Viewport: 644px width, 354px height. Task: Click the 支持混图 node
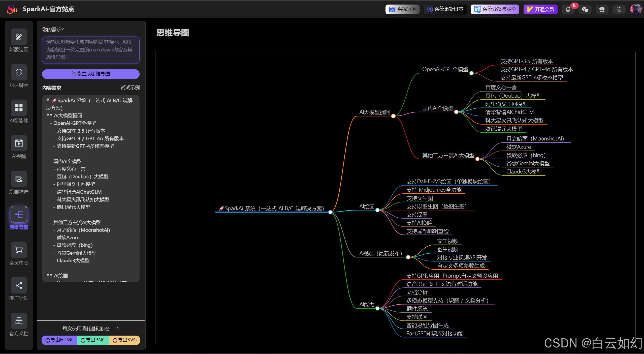tap(417, 215)
